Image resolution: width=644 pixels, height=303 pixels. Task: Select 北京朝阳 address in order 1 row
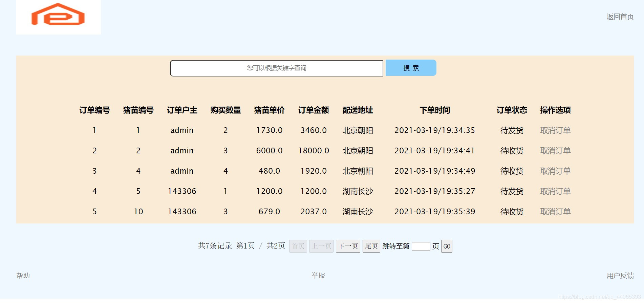coord(358,130)
